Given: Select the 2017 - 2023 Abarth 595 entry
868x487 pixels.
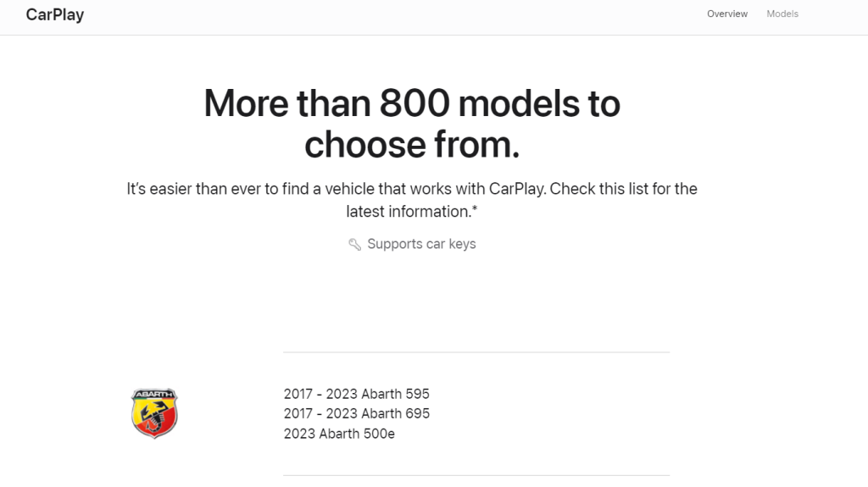Looking at the screenshot, I should [356, 394].
